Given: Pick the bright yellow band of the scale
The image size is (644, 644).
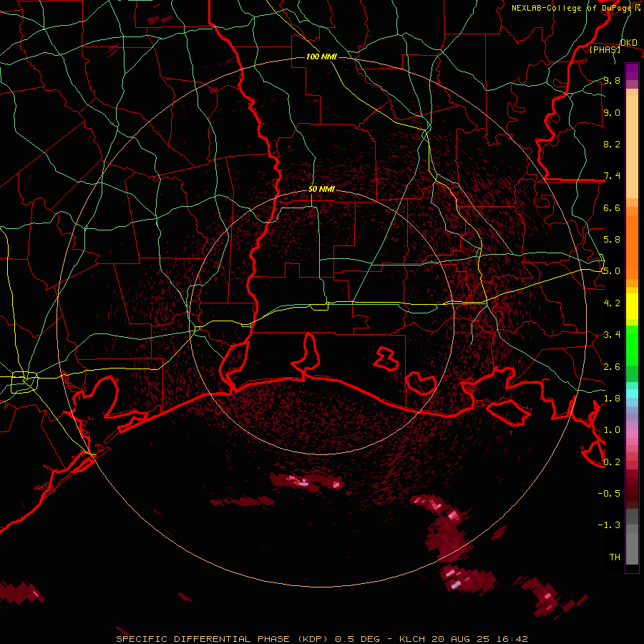Looking at the screenshot, I should pyautogui.click(x=632, y=306).
